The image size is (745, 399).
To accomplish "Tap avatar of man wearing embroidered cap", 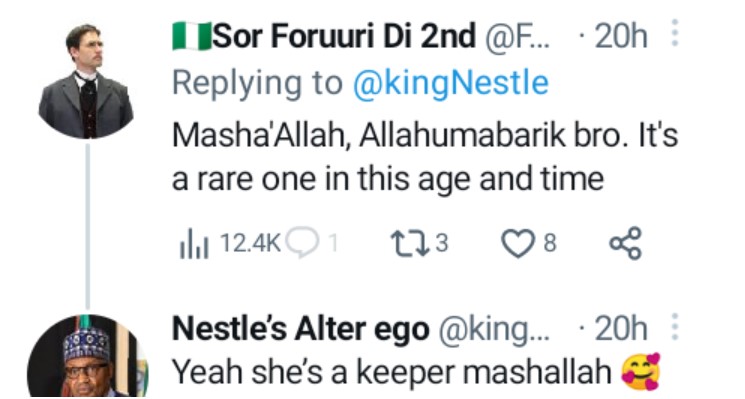I will pos(87,356).
